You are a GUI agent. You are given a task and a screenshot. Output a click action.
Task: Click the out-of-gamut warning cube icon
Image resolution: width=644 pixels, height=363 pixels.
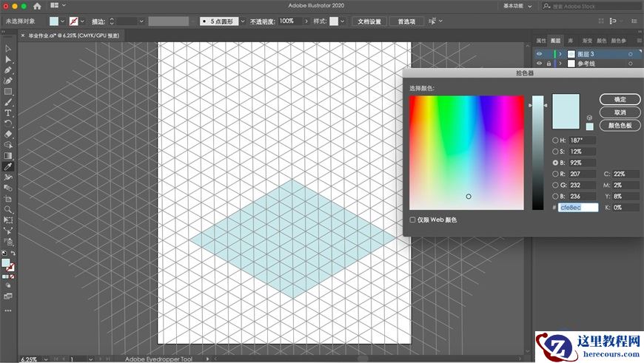pyautogui.click(x=589, y=118)
